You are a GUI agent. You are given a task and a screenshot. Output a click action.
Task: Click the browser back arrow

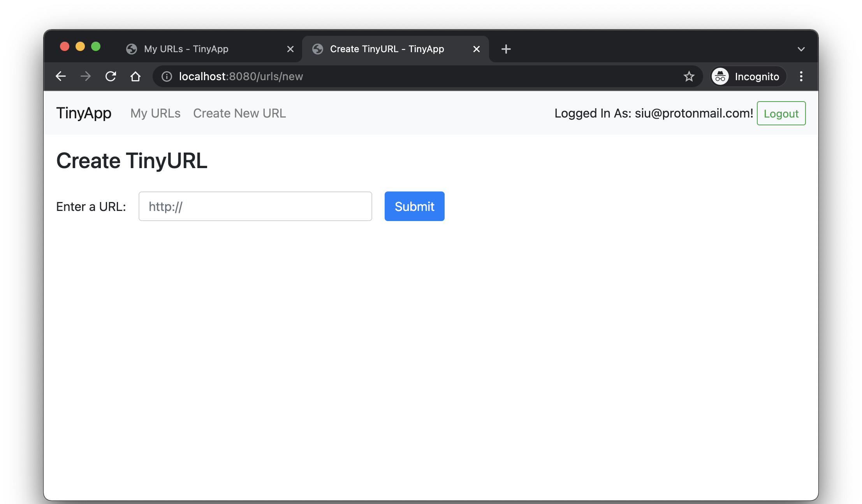point(61,76)
